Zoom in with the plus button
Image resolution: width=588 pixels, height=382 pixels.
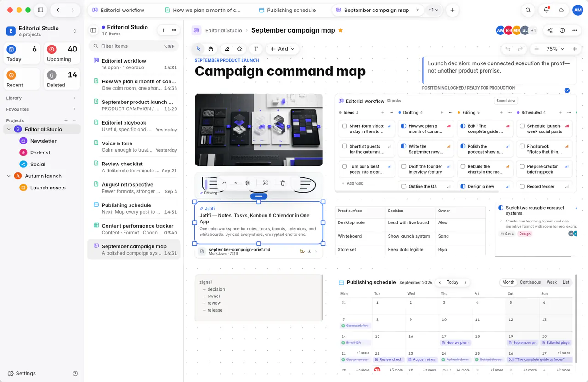pyautogui.click(x=575, y=49)
